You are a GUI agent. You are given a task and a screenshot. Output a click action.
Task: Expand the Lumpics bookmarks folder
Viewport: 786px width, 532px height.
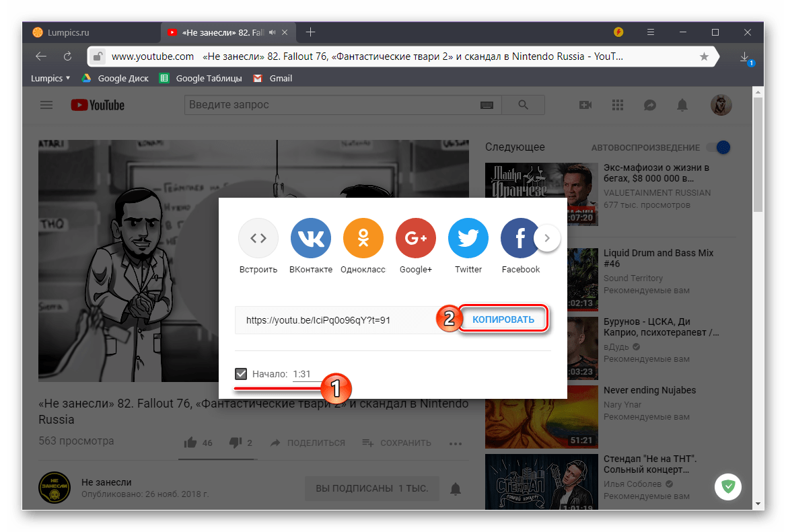pyautogui.click(x=50, y=78)
